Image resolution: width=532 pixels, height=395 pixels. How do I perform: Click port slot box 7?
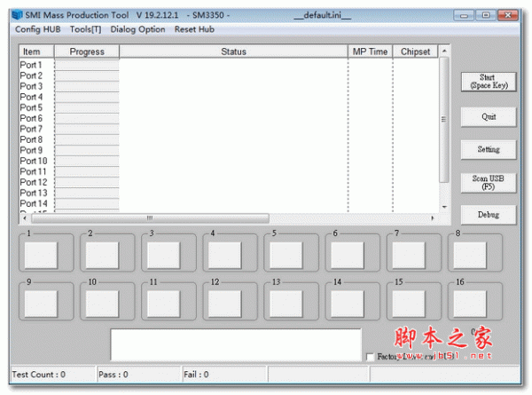(x=409, y=256)
